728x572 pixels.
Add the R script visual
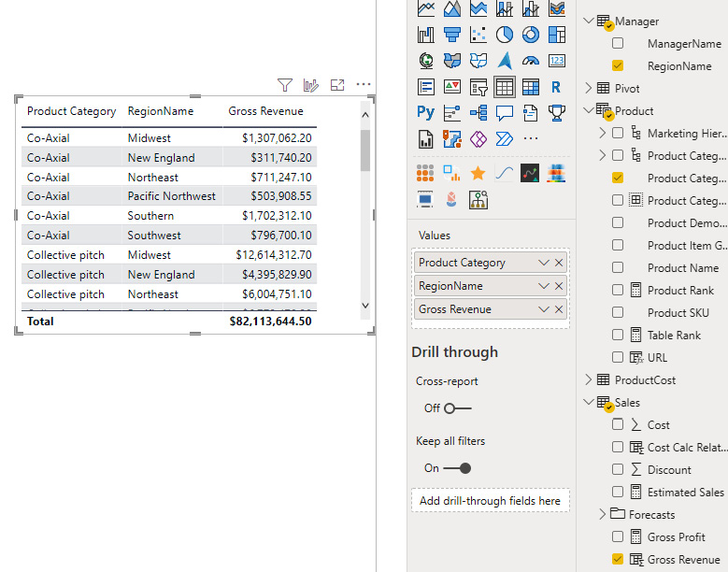[x=557, y=87]
